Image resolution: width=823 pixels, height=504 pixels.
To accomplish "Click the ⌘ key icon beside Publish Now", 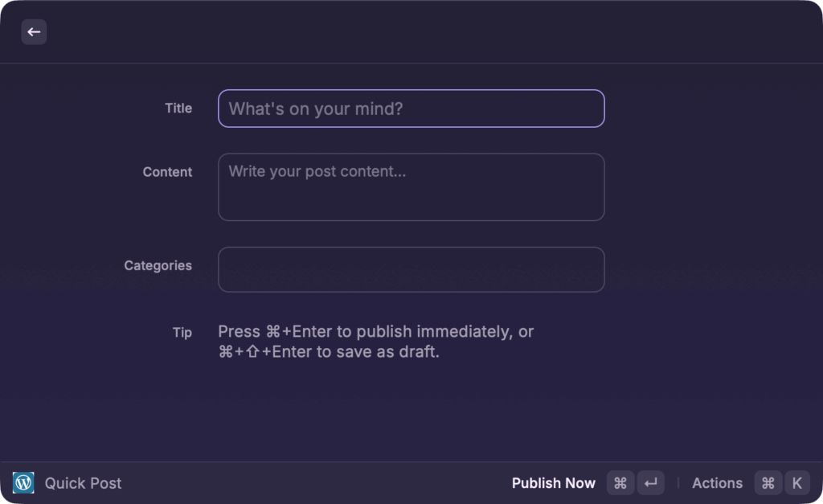I will 620,482.
